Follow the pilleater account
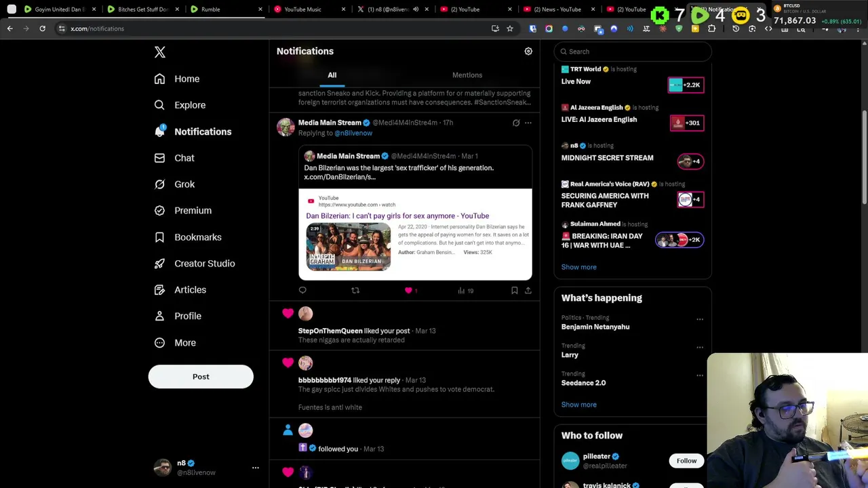Screen dimensions: 868x488 pos(686,461)
